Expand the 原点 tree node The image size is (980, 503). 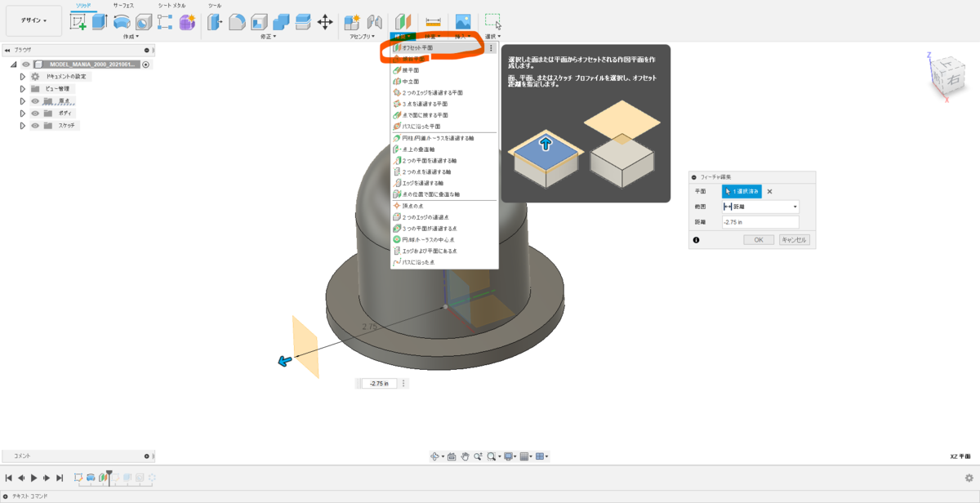click(x=23, y=101)
